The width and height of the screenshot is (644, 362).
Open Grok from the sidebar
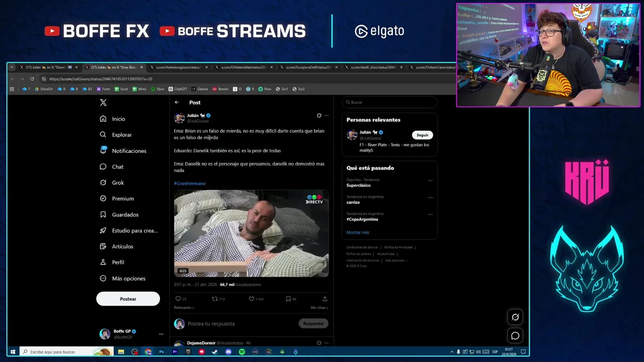coord(112,183)
